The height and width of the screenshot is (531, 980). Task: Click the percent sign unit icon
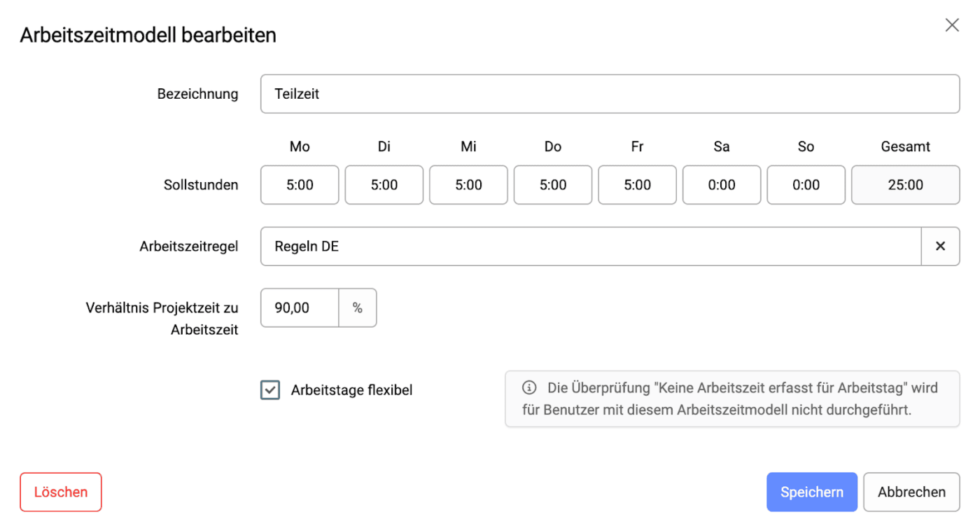[358, 308]
